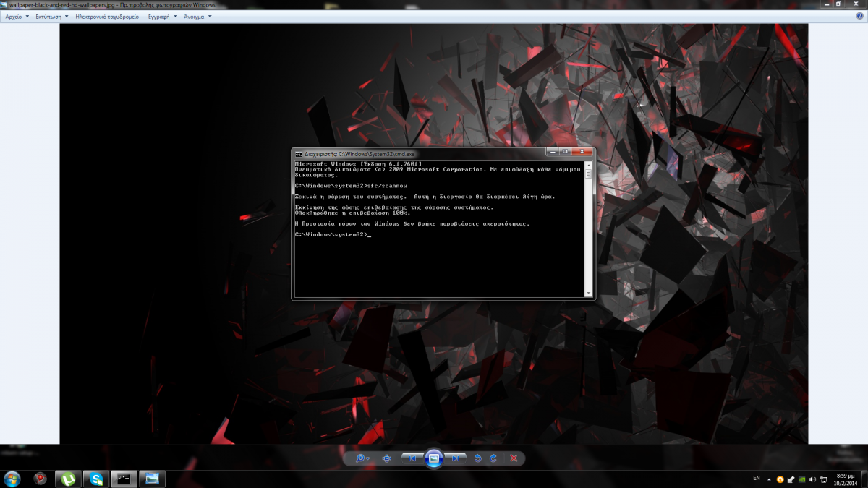Screen dimensions: 868x488
Task: Click the EN language indicator
Action: tap(757, 478)
